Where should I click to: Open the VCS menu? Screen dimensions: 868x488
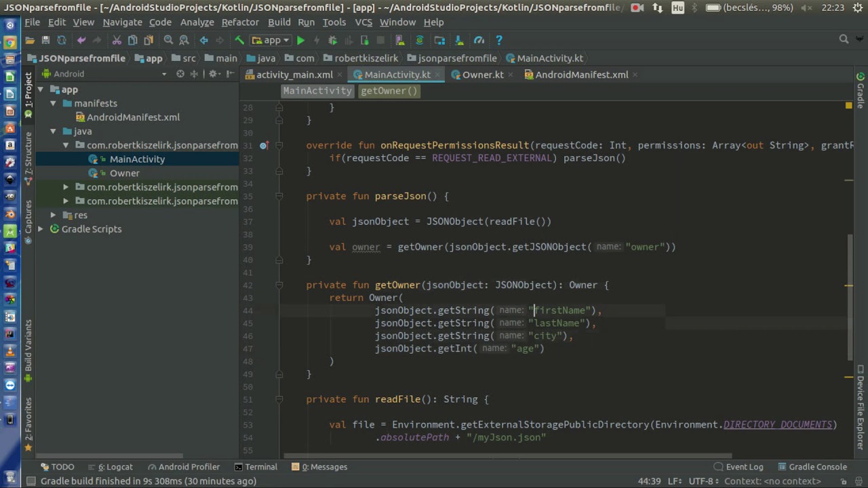(363, 22)
